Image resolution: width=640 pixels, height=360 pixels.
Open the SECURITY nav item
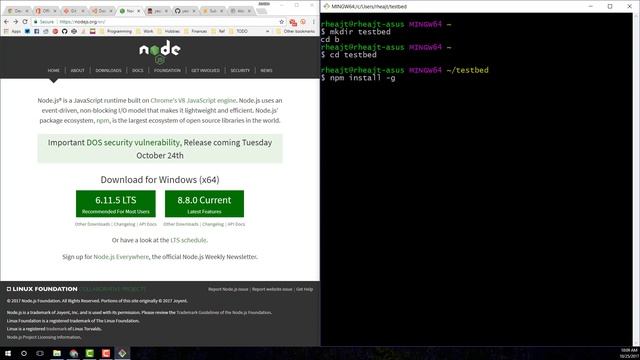click(x=240, y=71)
